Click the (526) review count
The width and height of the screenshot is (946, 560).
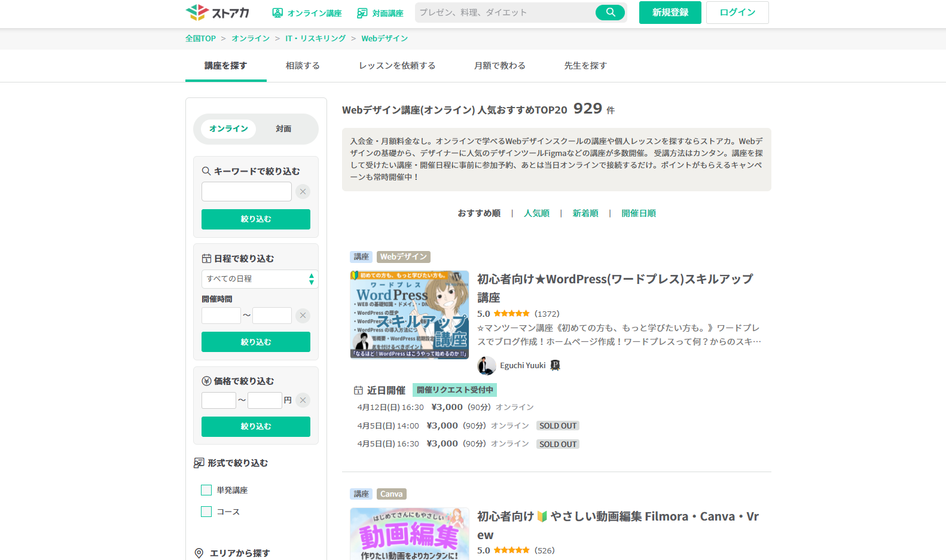pos(545,550)
